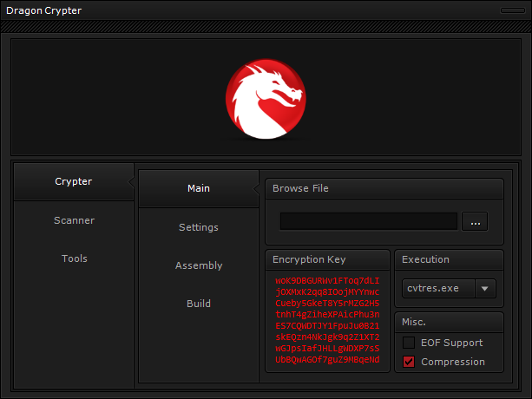Click the red dragon logo

pyautogui.click(x=266, y=97)
